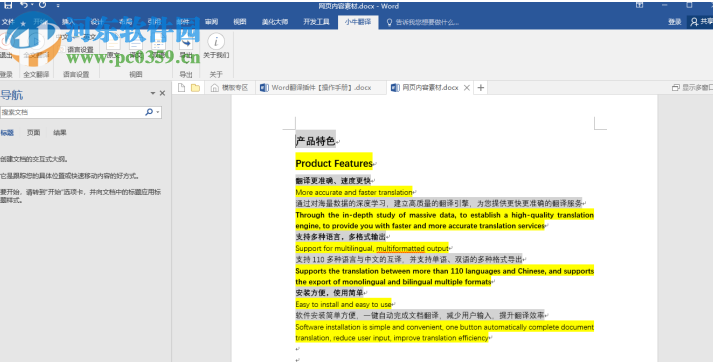The width and height of the screenshot is (713, 362).
Task: Click the line More accurate and faster translation
Action: point(354,192)
